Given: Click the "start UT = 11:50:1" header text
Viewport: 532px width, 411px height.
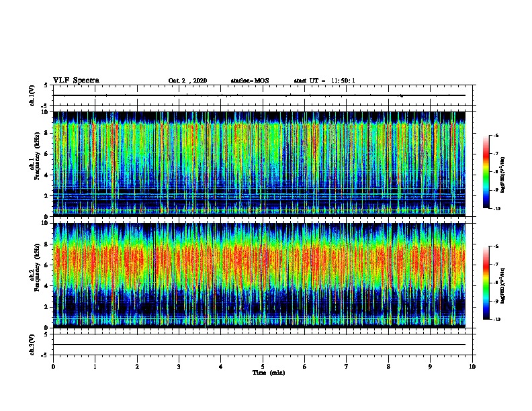Looking at the screenshot, I should tap(324, 81).
